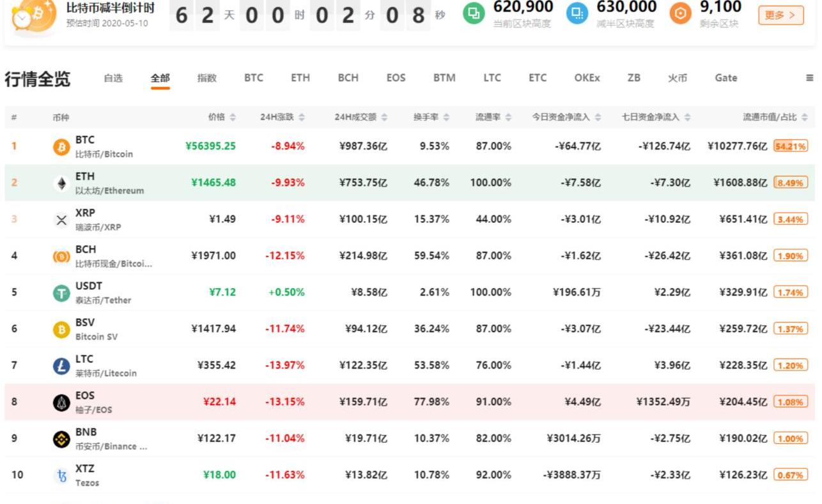Open the list menu icon beside Gate
This screenshot has width=822, height=504.
[x=809, y=78]
